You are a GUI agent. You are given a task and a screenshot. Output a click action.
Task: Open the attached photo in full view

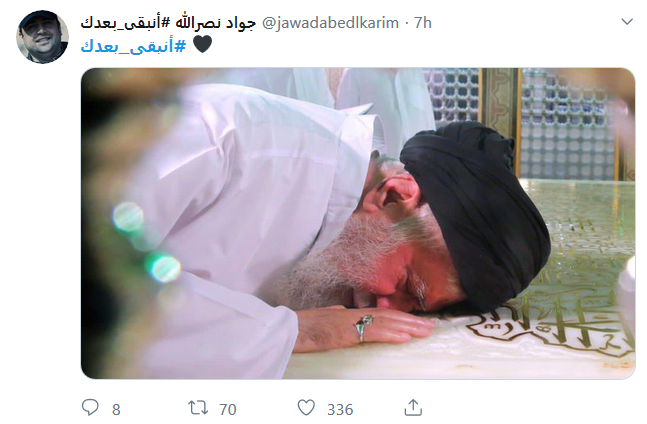click(358, 223)
